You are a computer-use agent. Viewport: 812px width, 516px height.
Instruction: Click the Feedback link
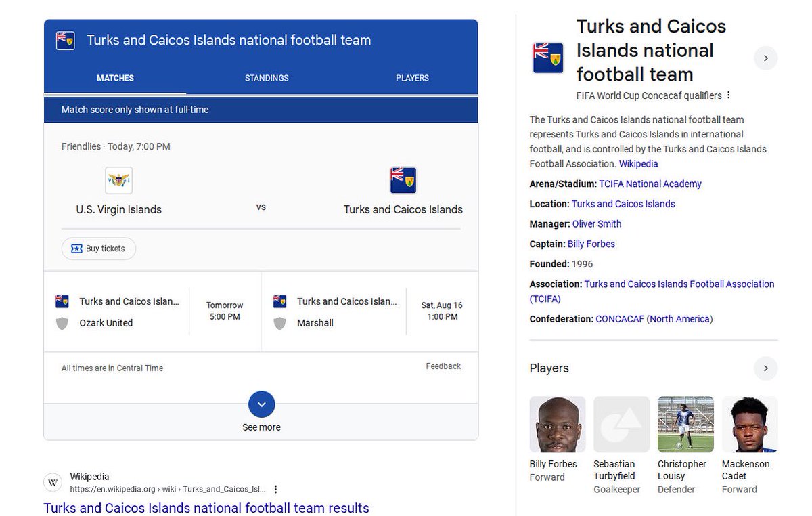tap(443, 366)
